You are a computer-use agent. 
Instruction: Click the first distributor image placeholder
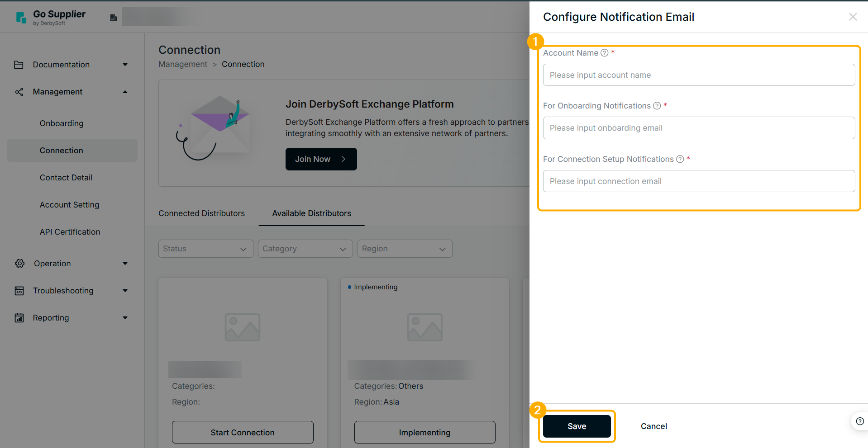243,327
